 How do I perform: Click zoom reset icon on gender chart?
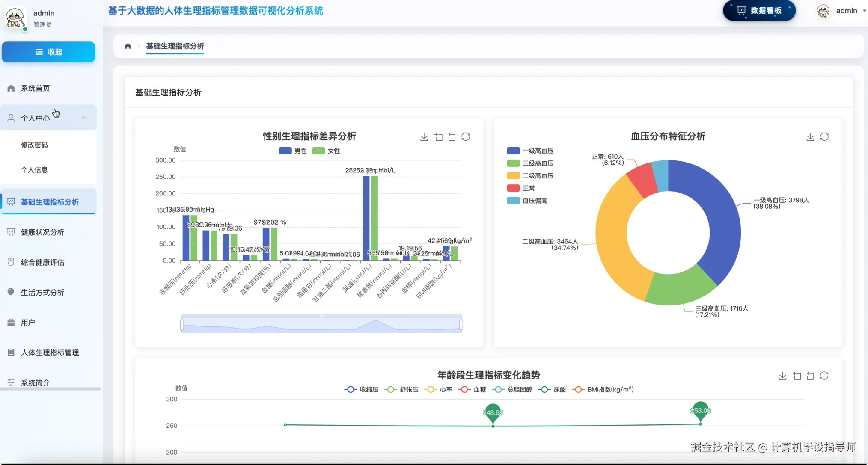click(x=452, y=137)
